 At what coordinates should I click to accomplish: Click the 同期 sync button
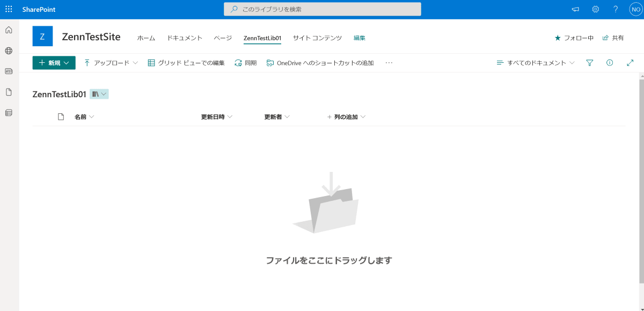[x=246, y=63]
